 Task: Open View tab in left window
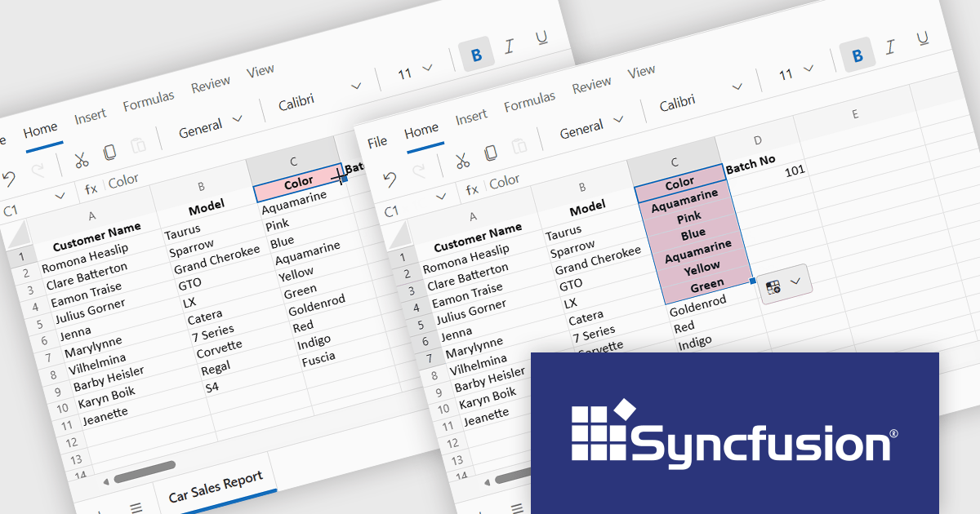[x=261, y=72]
